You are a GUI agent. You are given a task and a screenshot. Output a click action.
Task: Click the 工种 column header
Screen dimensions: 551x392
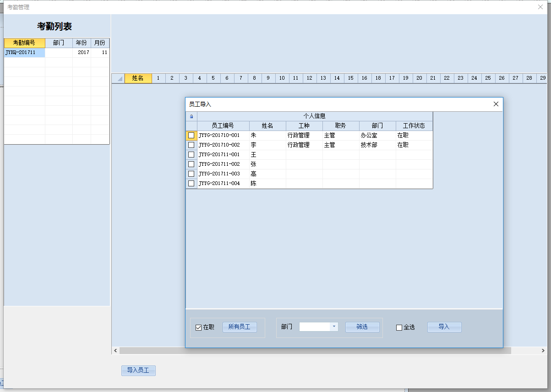click(x=304, y=126)
